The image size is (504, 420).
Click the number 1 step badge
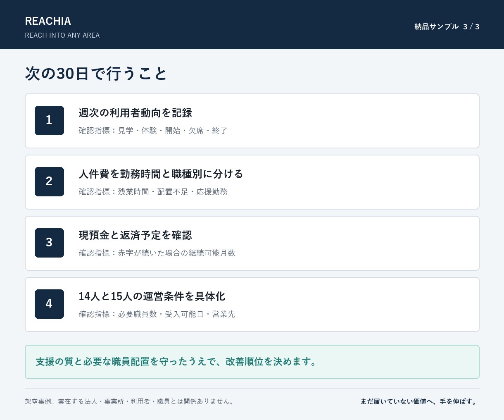click(49, 120)
